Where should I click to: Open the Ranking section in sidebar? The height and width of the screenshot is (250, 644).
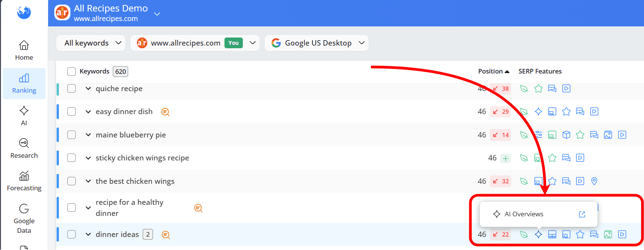[x=24, y=84]
